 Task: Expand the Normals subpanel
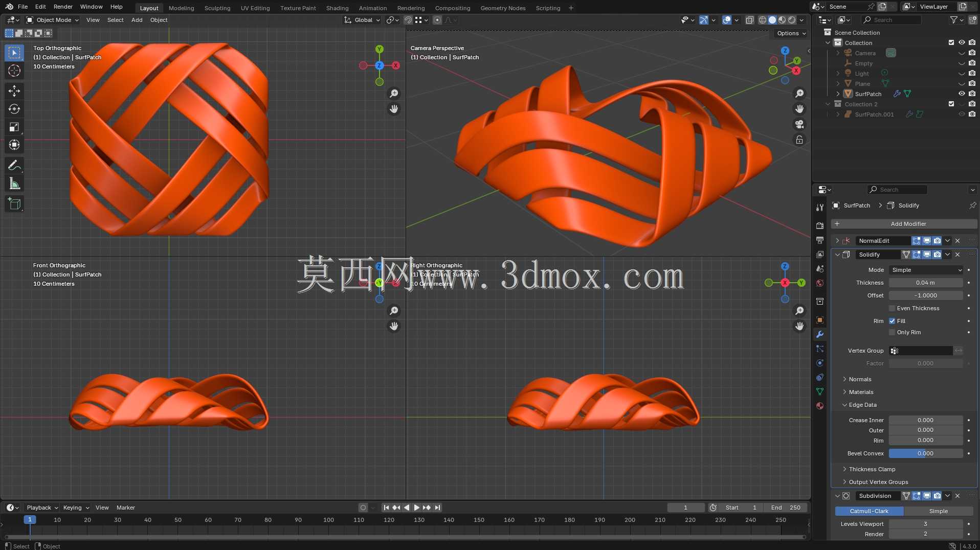(860, 379)
